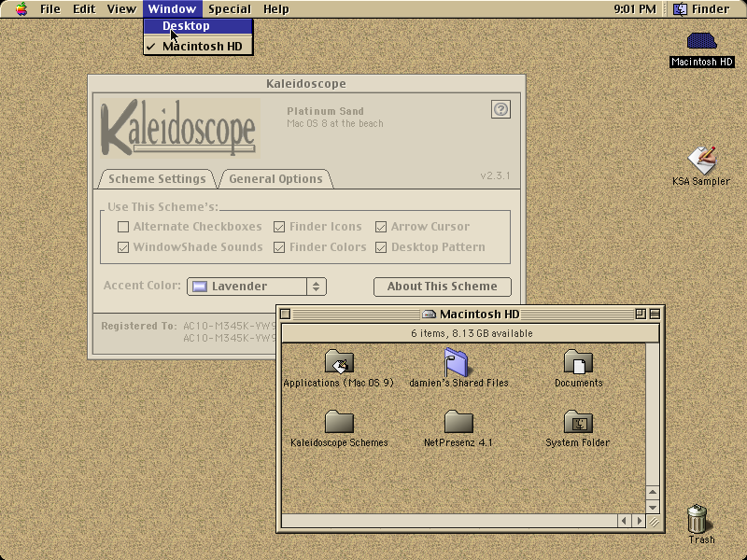Click the Kaleidoscope help question mark icon
747x560 pixels.
(500, 109)
